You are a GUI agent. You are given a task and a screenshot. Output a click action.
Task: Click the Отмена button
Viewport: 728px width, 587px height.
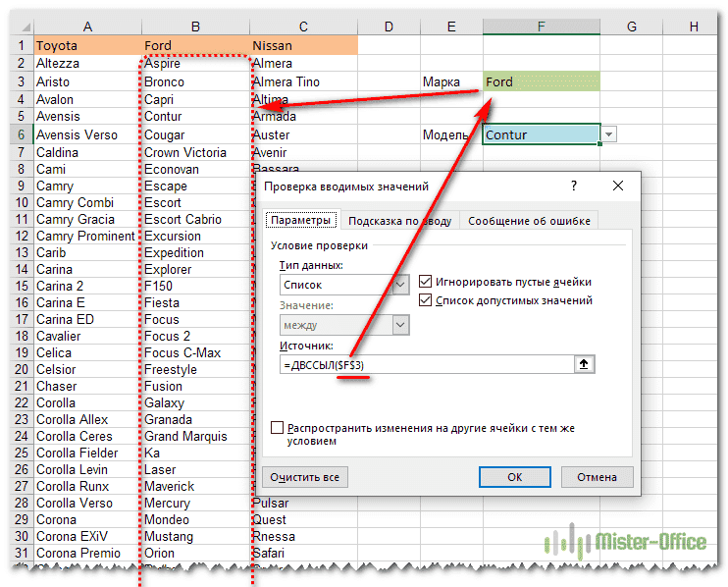pos(597,477)
